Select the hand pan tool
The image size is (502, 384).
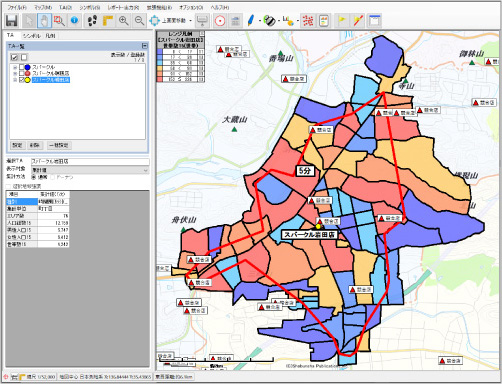coord(44,21)
